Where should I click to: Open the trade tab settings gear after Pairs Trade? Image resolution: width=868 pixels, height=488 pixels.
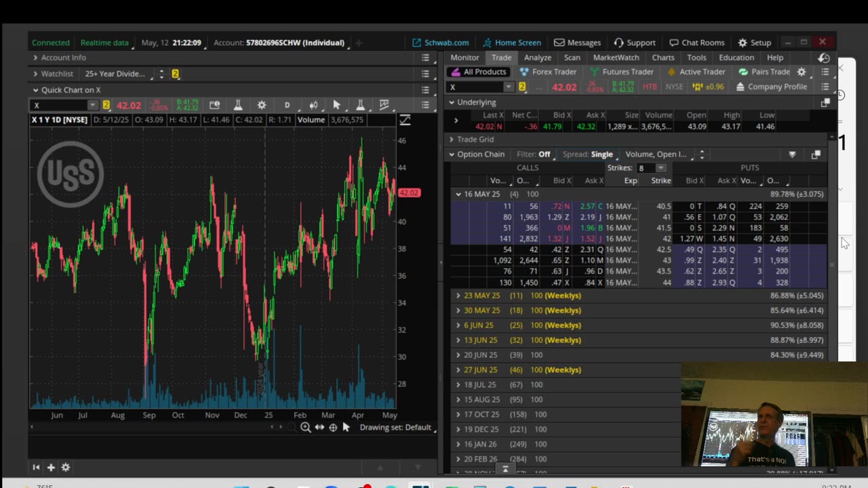coord(802,72)
